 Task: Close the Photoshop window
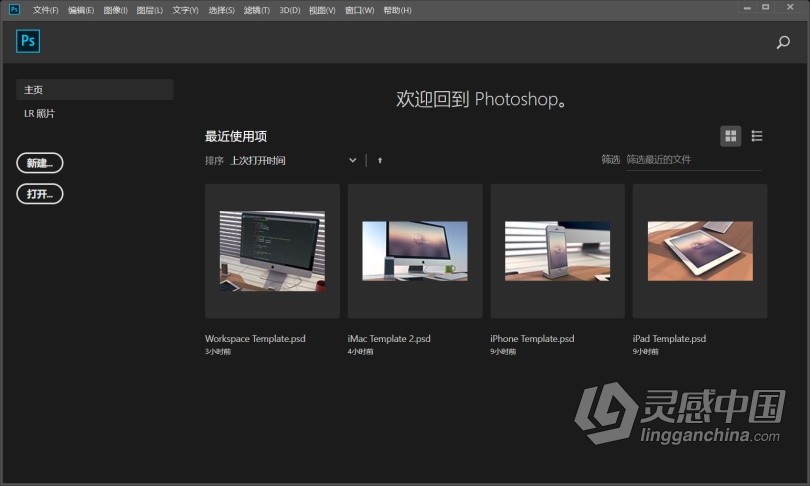(x=790, y=7)
